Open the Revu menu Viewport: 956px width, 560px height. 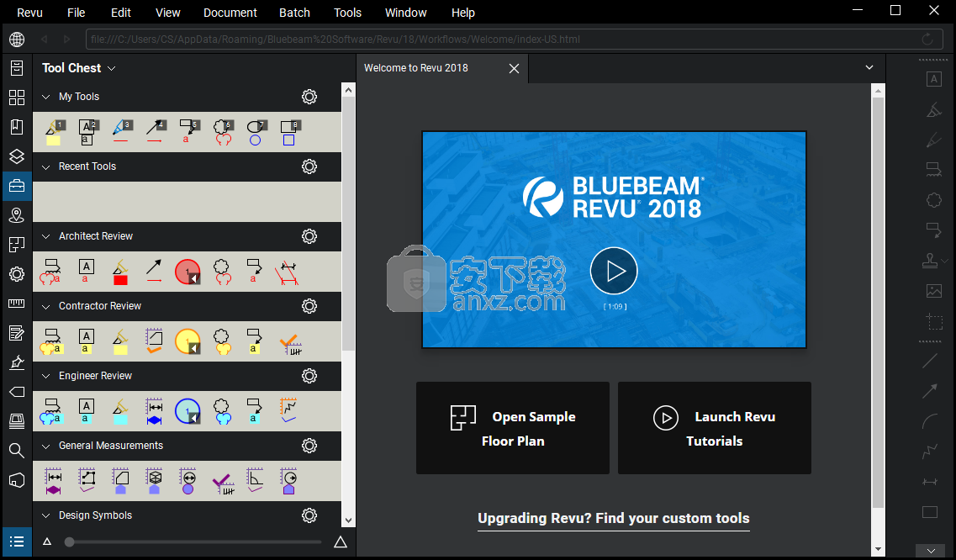coord(30,13)
